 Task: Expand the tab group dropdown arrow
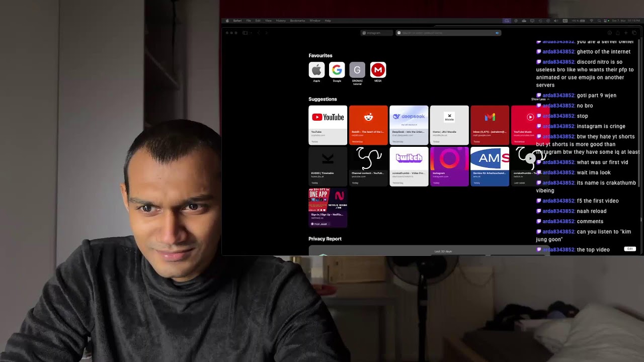pos(250,33)
